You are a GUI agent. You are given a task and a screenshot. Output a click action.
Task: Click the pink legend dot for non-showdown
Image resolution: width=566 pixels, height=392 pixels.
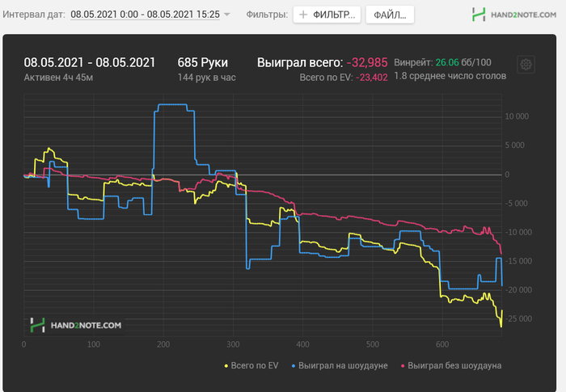403,366
